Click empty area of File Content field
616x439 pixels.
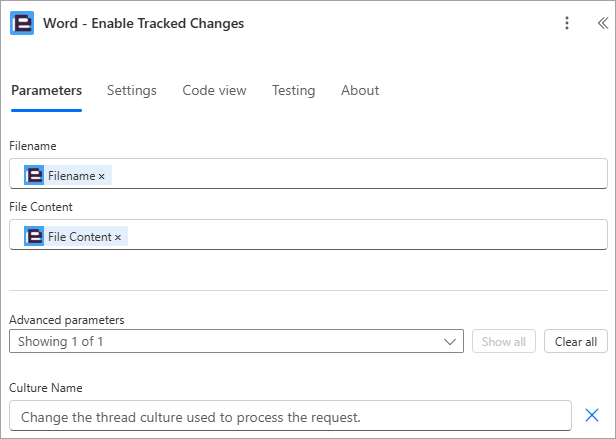click(365, 235)
